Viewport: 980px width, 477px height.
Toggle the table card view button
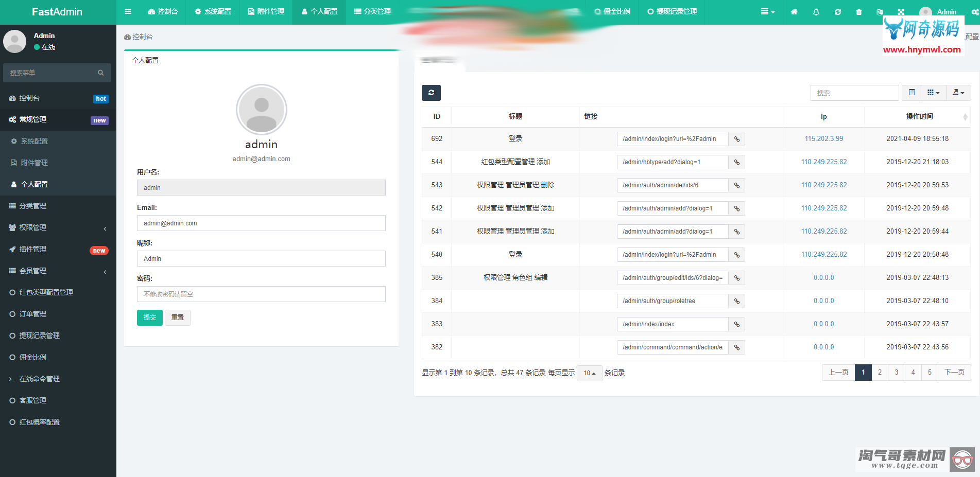tap(912, 93)
